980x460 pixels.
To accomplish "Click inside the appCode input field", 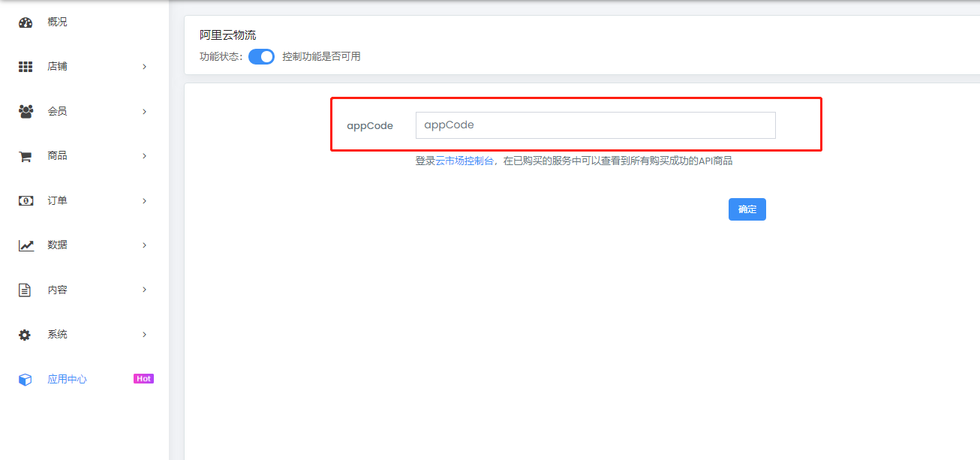I will click(595, 125).
